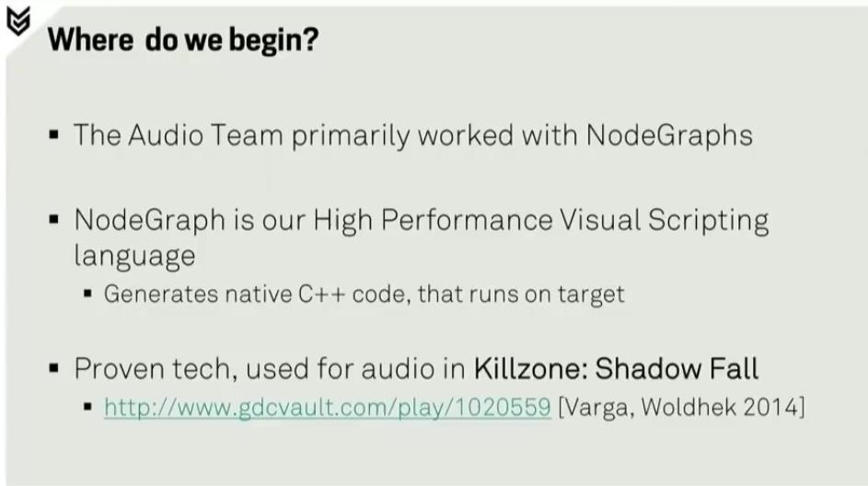Click "High Performance Visual Scripting" text
This screenshot has width=868, height=486.
[x=541, y=222]
